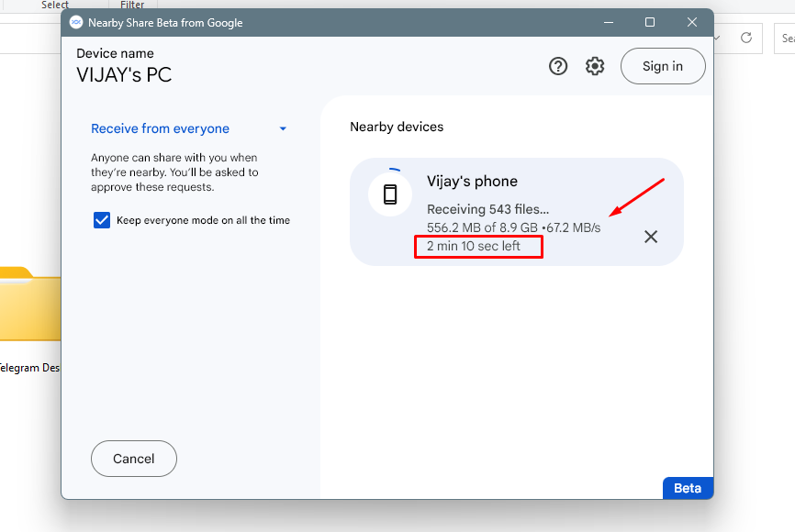This screenshot has height=532, width=795.
Task: Click Receiving 543 files status text
Action: 487,209
